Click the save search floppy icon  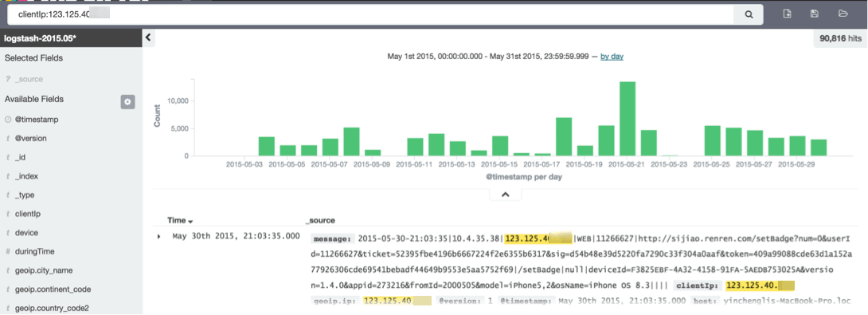coord(815,14)
